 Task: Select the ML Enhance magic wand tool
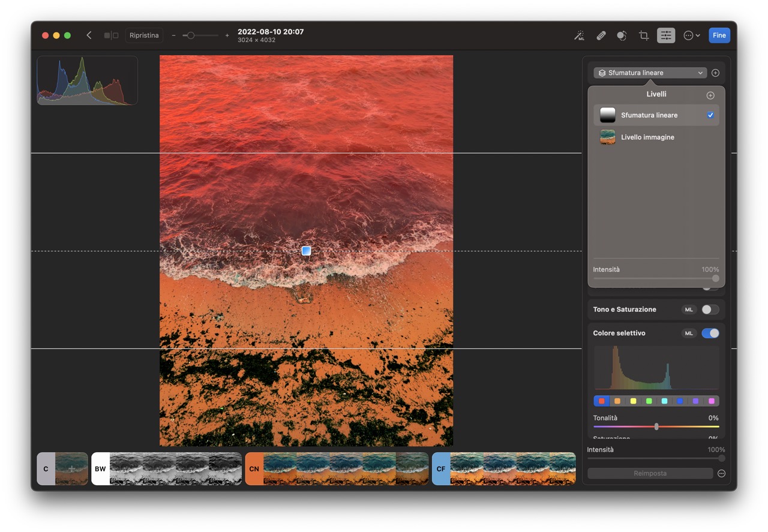[580, 35]
